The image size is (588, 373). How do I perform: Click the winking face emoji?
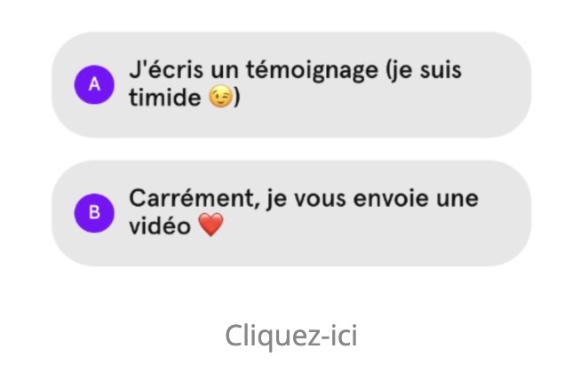tap(220, 97)
